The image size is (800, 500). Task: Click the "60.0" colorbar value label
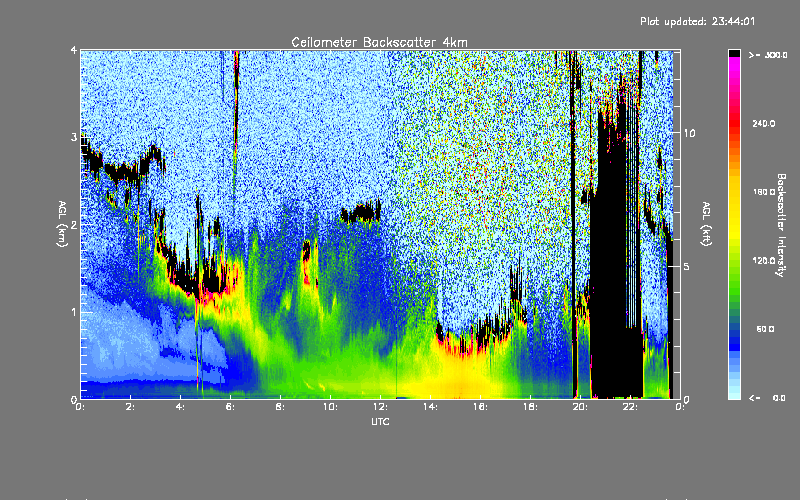pyautogui.click(x=765, y=329)
